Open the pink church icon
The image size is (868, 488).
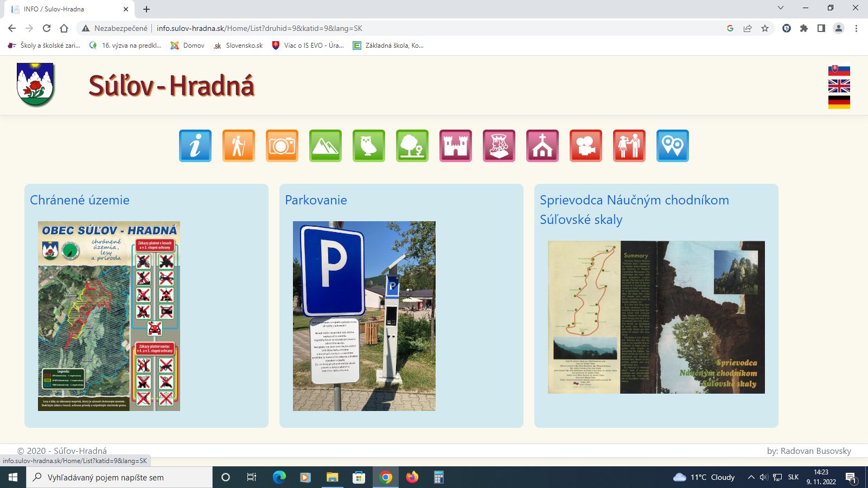coord(542,146)
